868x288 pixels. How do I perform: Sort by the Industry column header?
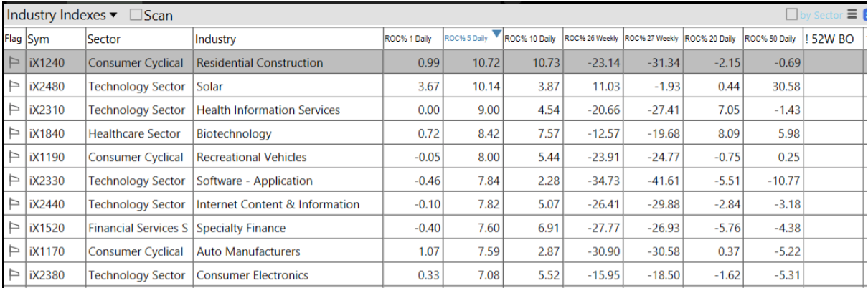point(215,39)
